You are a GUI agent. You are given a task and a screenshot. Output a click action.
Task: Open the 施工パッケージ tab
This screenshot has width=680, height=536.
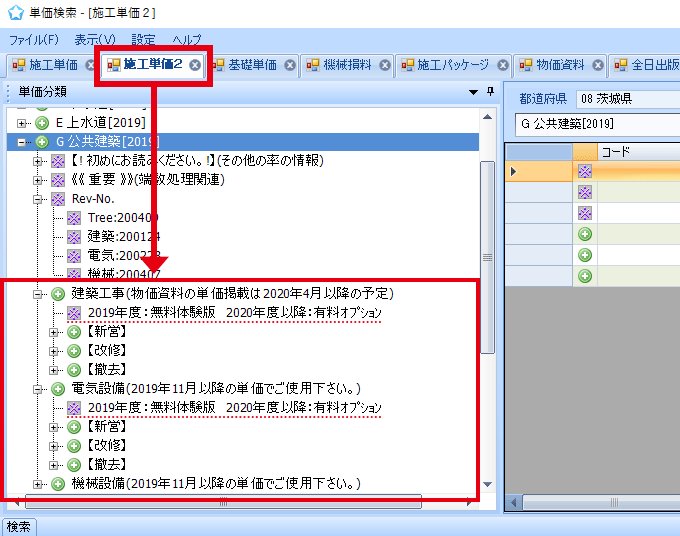click(x=444, y=65)
